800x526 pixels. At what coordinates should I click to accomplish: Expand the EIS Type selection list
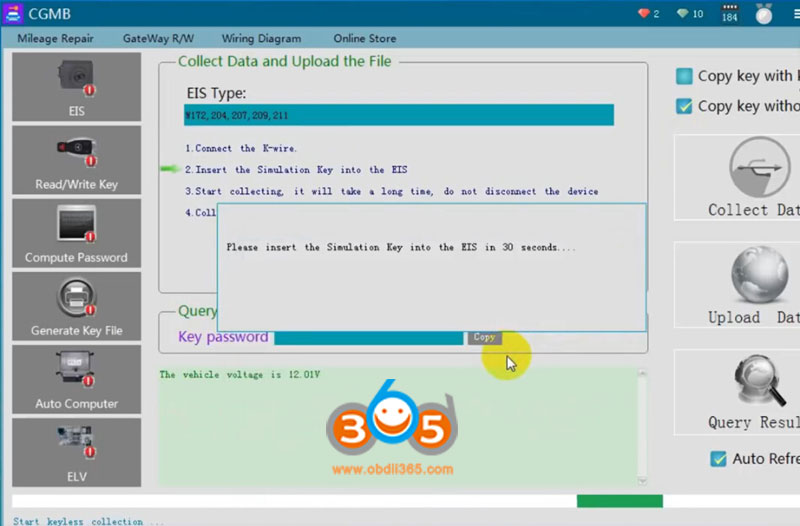399,115
